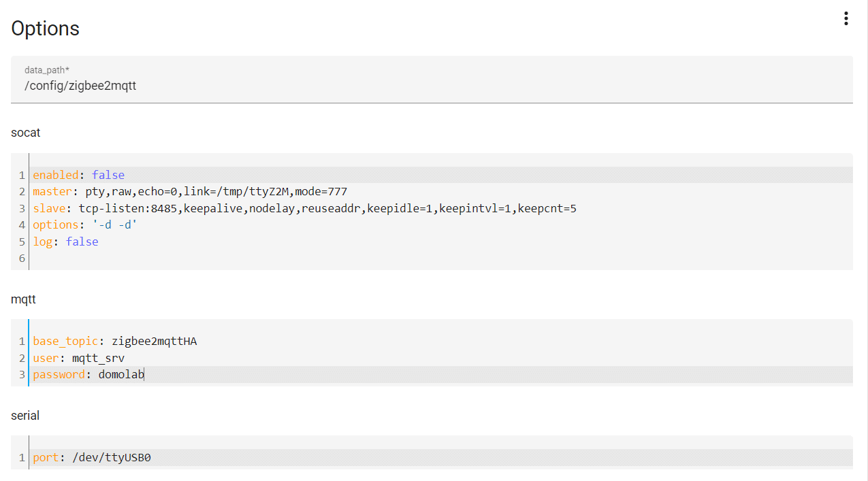Click the mqtt base_topic line
This screenshot has height=481, width=868.
pos(443,341)
